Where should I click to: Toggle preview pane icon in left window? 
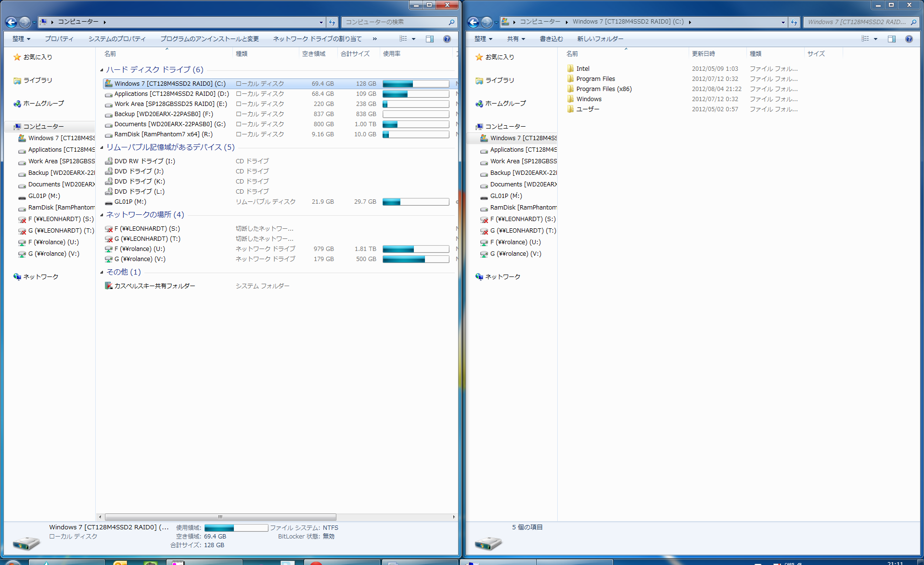pyautogui.click(x=430, y=39)
